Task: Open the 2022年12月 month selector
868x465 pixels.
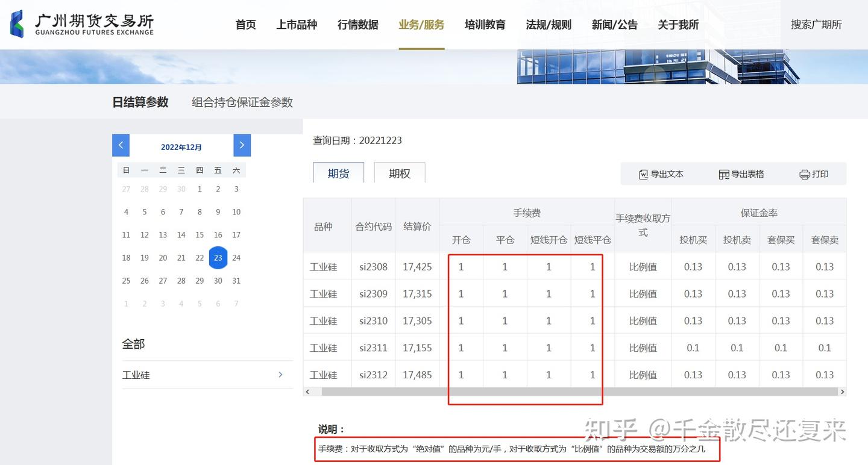Action: tap(181, 146)
